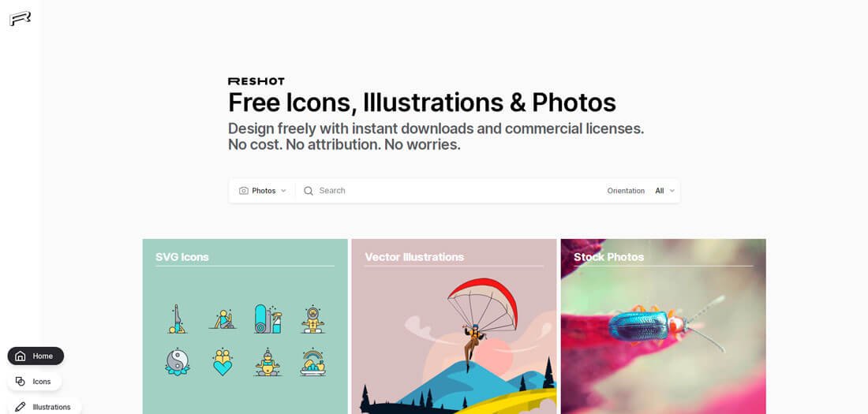Viewport: 868px width, 414px height.
Task: Click the blue beetle stock photo
Action: pyautogui.click(x=663, y=326)
